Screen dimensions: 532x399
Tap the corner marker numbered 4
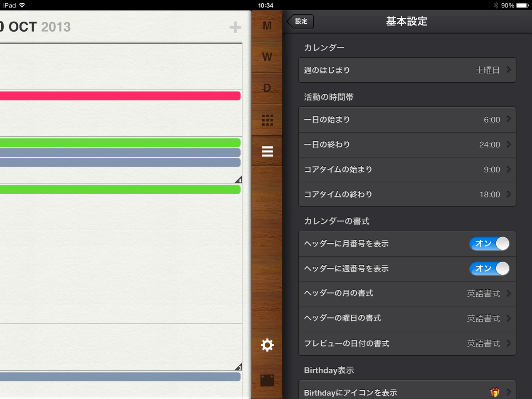(239, 180)
